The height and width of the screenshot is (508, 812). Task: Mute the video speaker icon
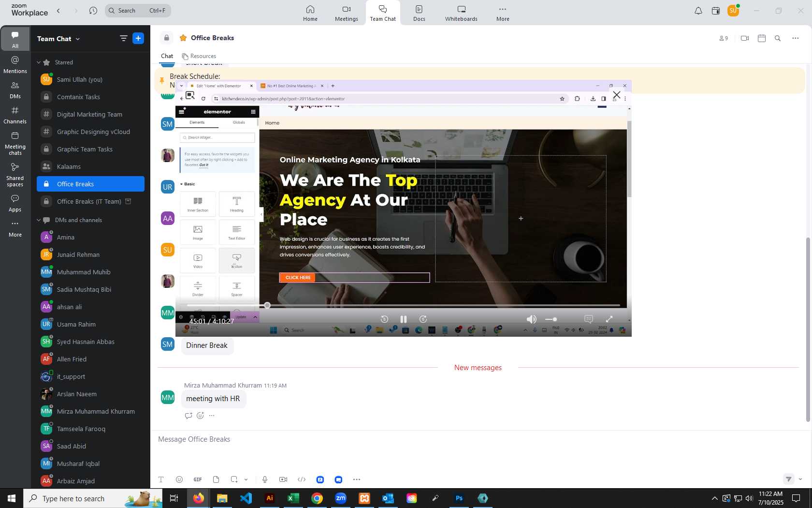(x=531, y=319)
